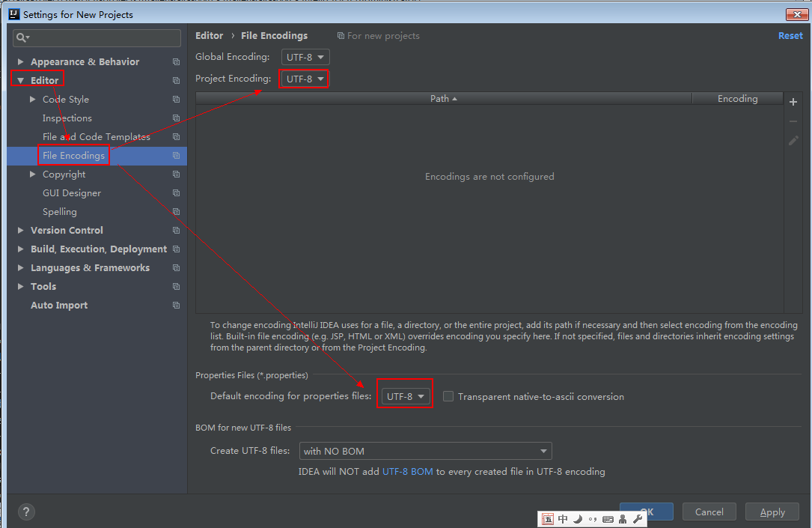812x528 pixels.
Task: Click the IME punctuation toggle icon
Action: point(593,519)
